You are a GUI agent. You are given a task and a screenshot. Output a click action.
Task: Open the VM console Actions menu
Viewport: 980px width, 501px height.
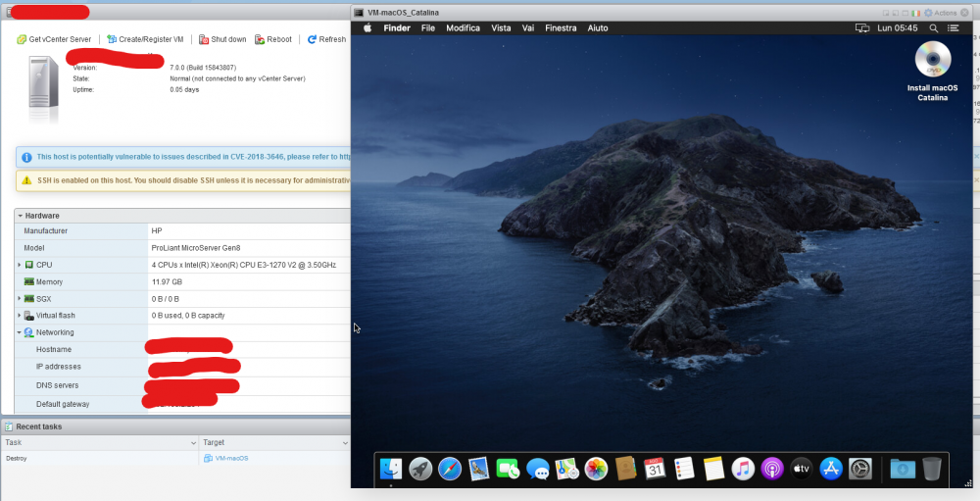[940, 13]
